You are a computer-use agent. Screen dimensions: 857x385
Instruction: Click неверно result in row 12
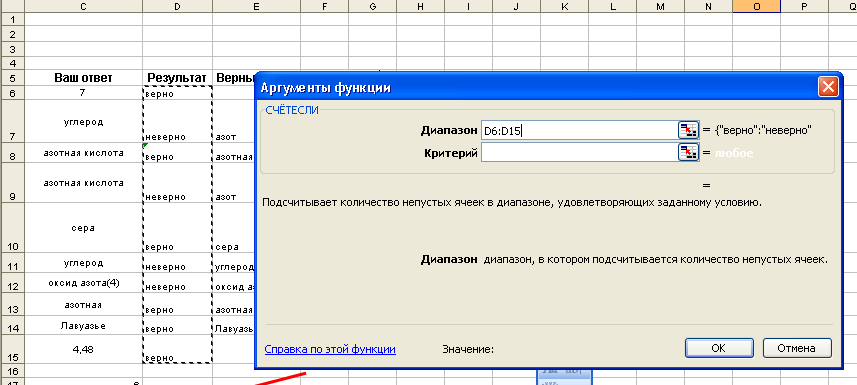click(x=177, y=283)
